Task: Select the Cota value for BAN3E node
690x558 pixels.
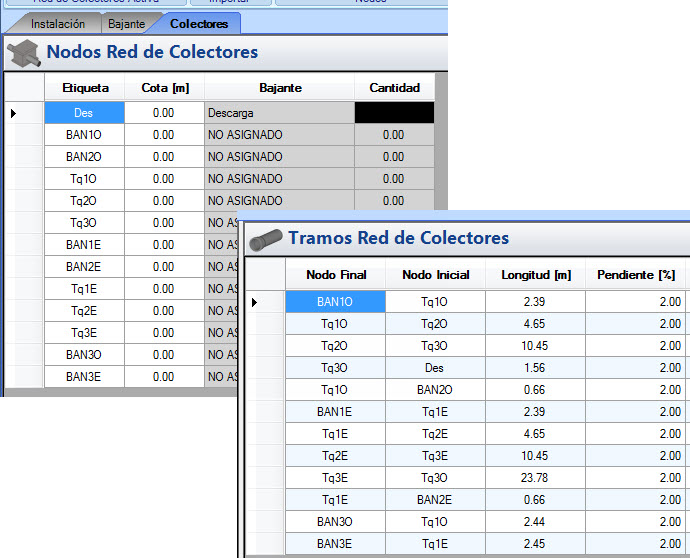Action: (164, 377)
